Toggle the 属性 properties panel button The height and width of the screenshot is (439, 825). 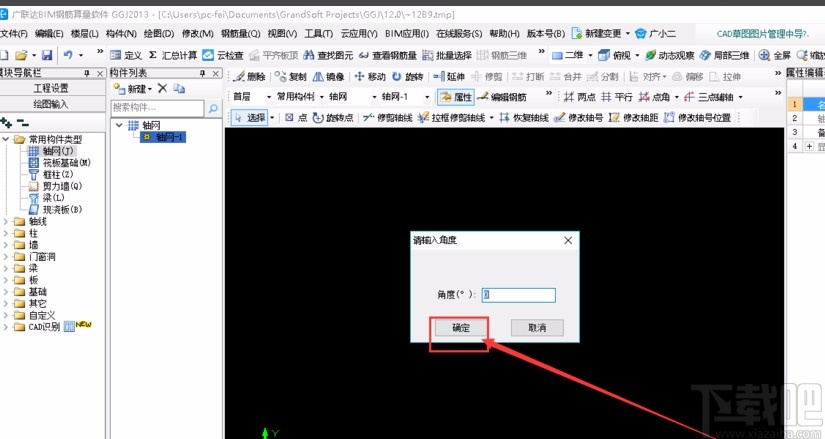click(456, 97)
